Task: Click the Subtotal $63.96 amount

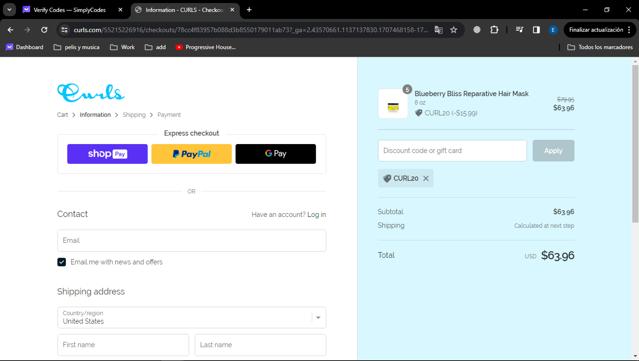Action: (564, 211)
